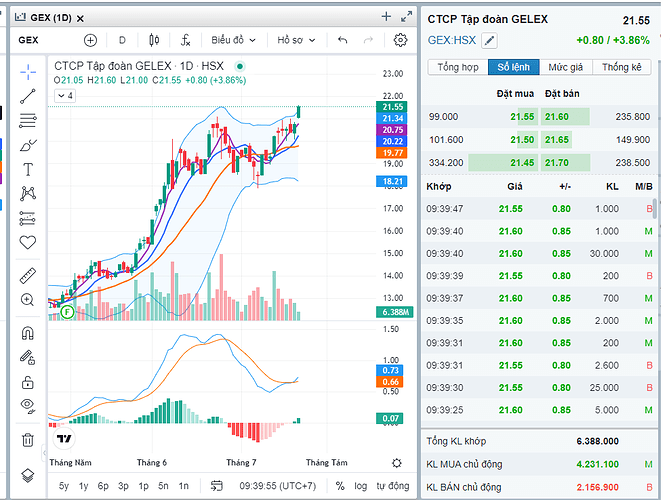
Task: Open the Biểu đồ dropdown
Action: 233,40
